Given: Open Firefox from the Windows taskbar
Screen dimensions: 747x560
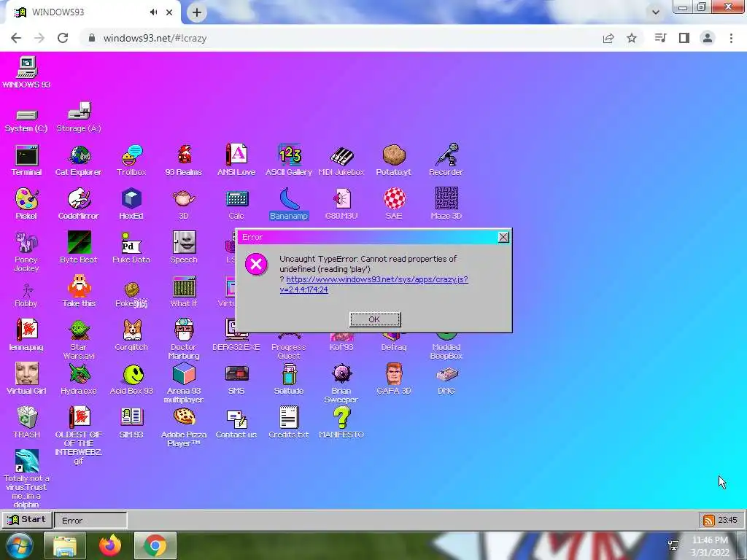Looking at the screenshot, I should [110, 545].
